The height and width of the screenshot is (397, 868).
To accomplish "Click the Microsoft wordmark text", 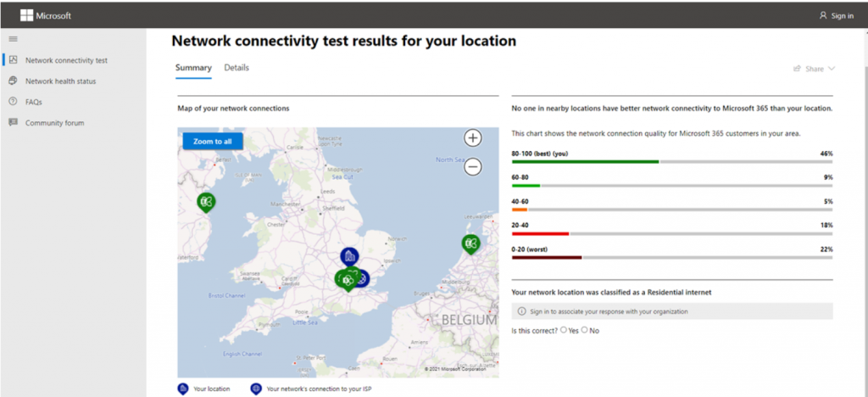I will tap(53, 15).
